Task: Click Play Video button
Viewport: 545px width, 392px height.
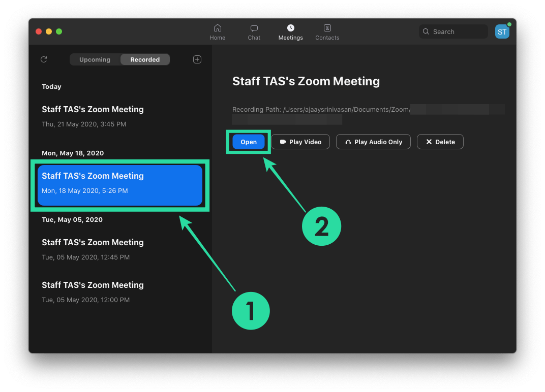Action: 300,142
